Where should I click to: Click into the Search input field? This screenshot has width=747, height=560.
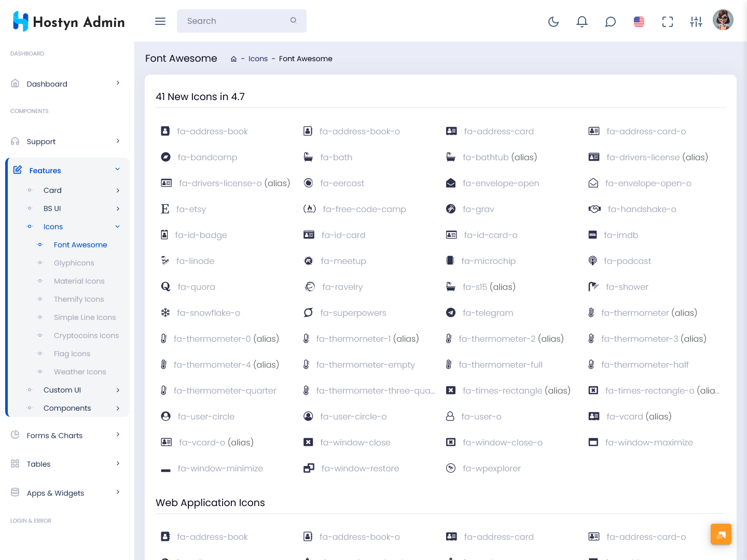(x=236, y=21)
